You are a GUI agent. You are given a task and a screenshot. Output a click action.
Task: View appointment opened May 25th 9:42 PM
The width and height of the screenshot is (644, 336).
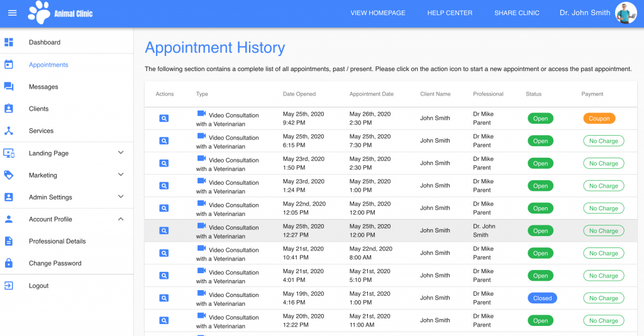point(164,118)
